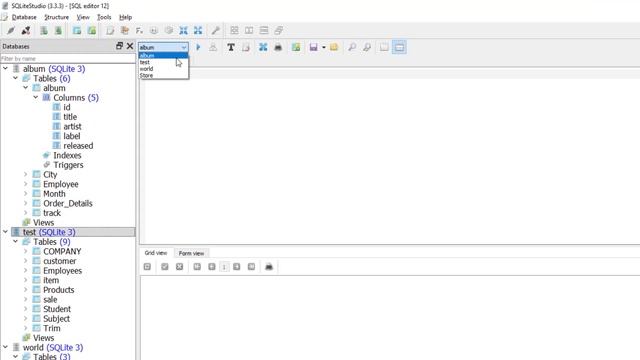Switch to the Grid view tab

click(x=156, y=253)
